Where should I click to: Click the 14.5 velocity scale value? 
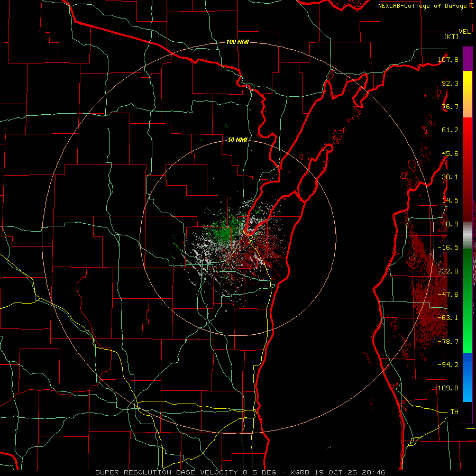[450, 200]
